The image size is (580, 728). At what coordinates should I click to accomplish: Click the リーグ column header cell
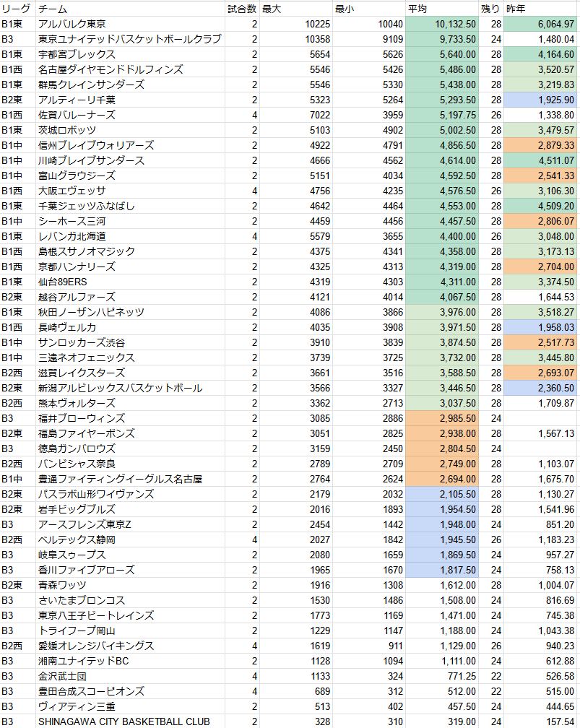click(17, 9)
